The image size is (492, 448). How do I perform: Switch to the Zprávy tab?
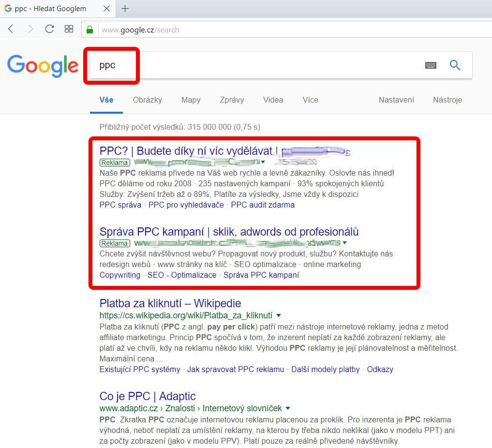[x=232, y=100]
